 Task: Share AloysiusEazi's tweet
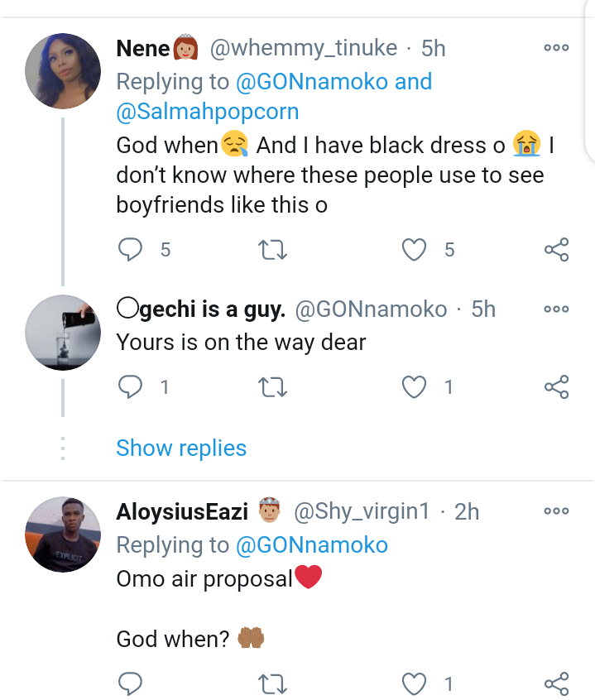click(x=556, y=683)
